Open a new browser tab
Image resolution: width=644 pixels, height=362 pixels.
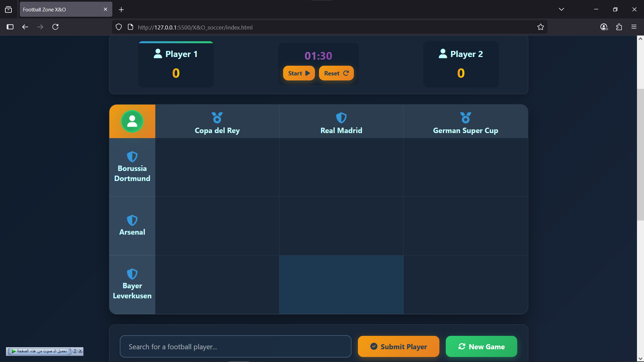point(121,10)
